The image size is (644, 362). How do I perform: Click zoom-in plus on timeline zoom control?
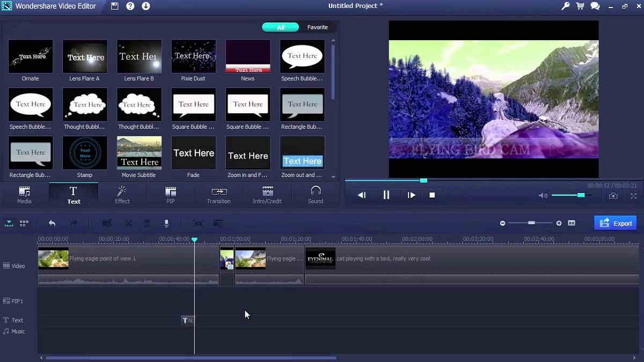pyautogui.click(x=558, y=223)
